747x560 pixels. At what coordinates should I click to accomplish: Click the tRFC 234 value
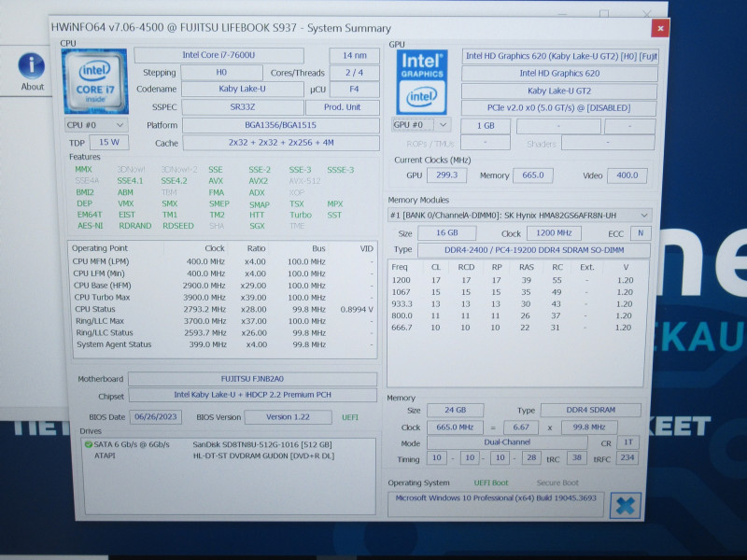point(627,457)
